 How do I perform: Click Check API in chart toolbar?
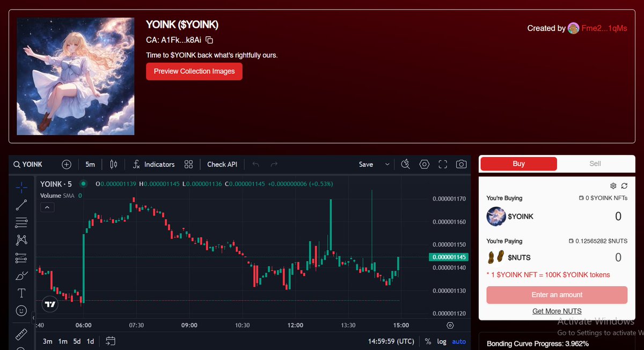click(x=222, y=165)
